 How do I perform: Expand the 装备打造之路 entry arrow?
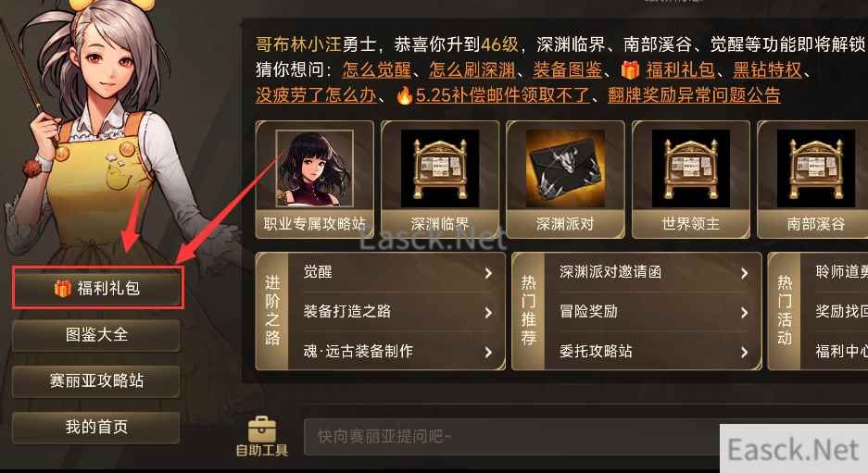point(488,313)
